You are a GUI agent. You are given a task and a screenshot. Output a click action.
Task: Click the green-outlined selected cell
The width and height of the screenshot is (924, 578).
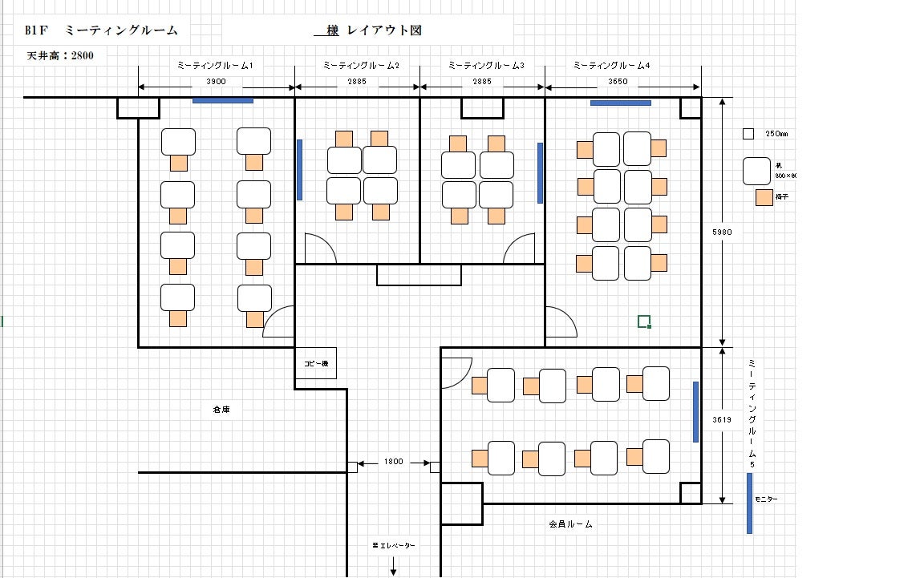click(x=643, y=321)
